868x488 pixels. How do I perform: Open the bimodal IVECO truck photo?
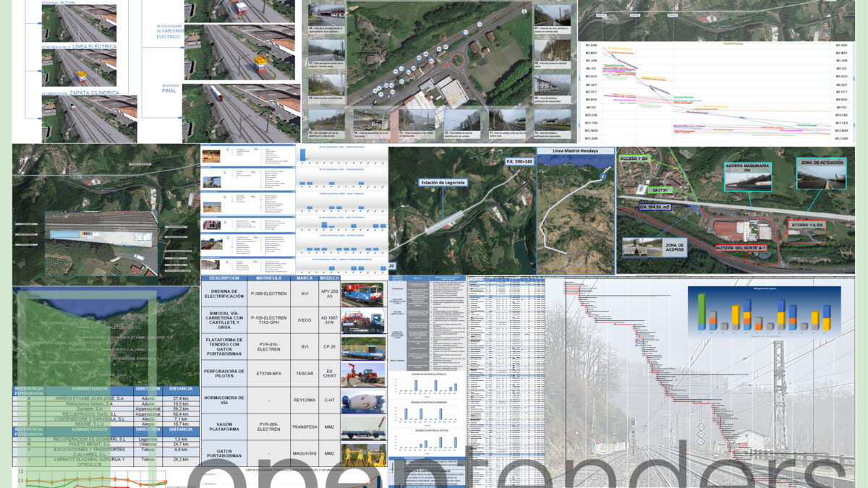pyautogui.click(x=363, y=320)
